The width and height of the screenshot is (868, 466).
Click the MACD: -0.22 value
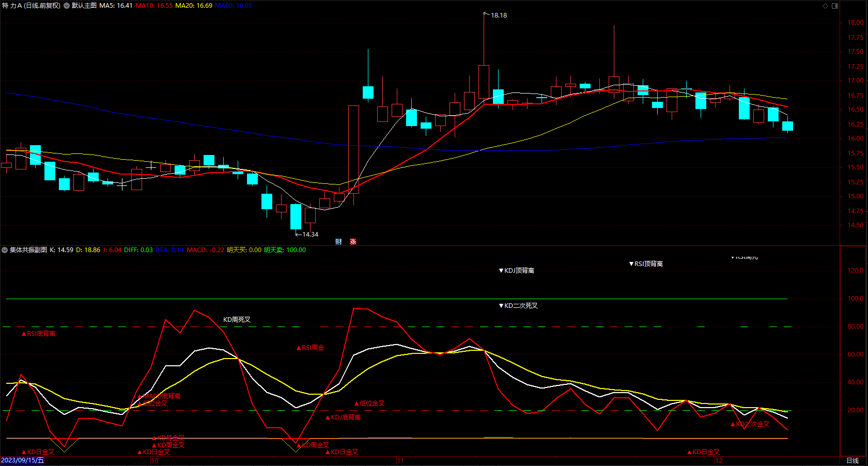[206, 250]
